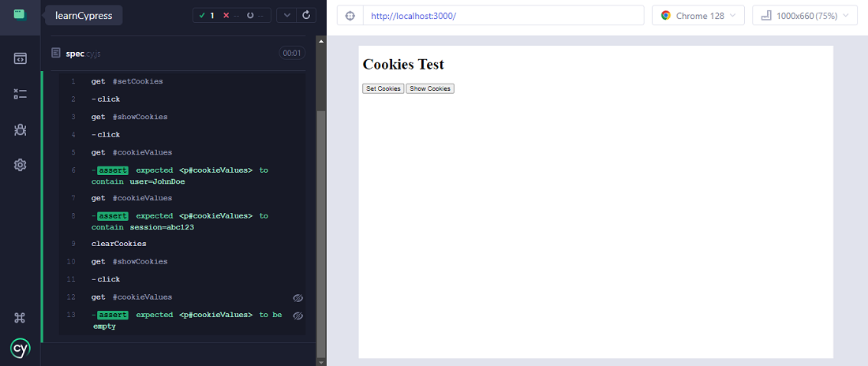Viewport: 868px width, 366px height.
Task: Open the Debug bug icon
Action: click(x=21, y=129)
